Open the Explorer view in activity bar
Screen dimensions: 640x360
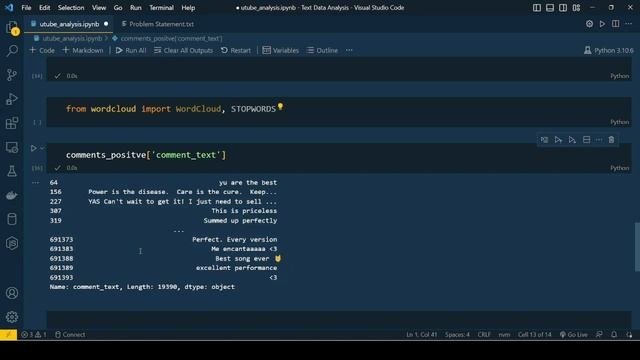tap(12, 28)
